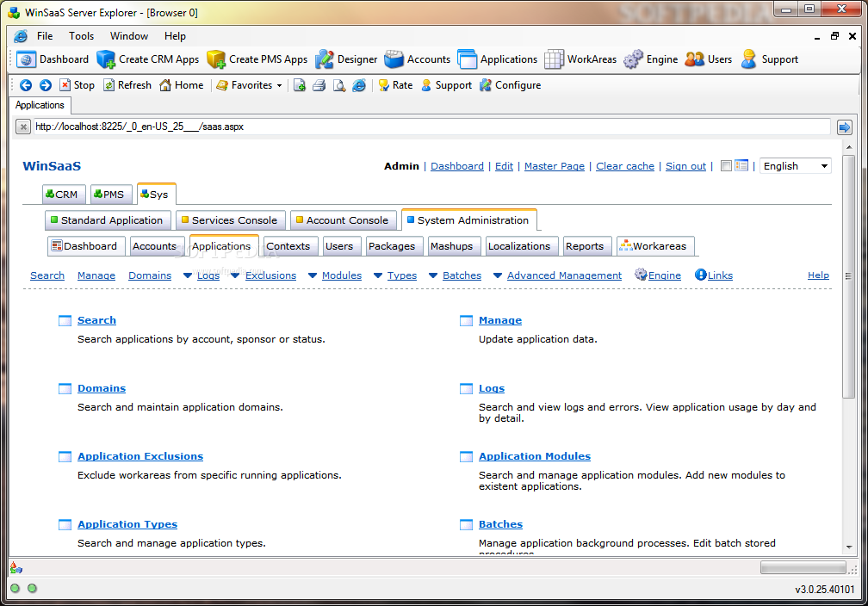
Task: Open the Tools menu
Action: click(x=81, y=36)
